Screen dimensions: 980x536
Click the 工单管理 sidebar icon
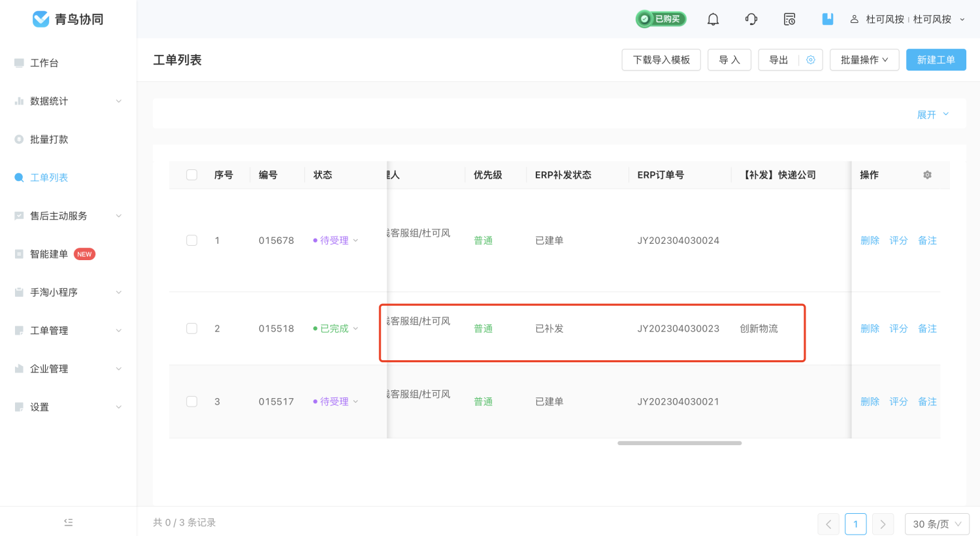[19, 330]
